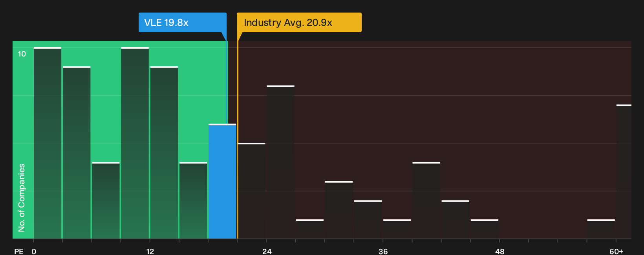This screenshot has height=255, width=644.
Task: Click the x-axis label 12
Action: [150, 251]
